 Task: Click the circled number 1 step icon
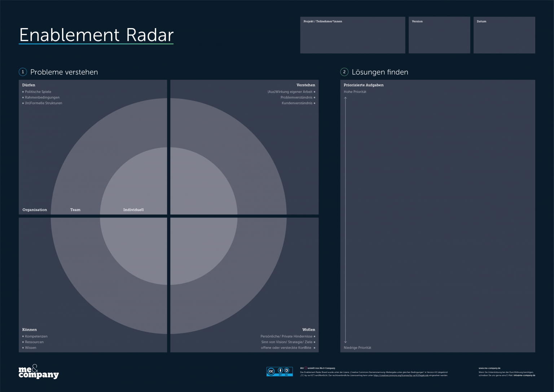(23, 72)
